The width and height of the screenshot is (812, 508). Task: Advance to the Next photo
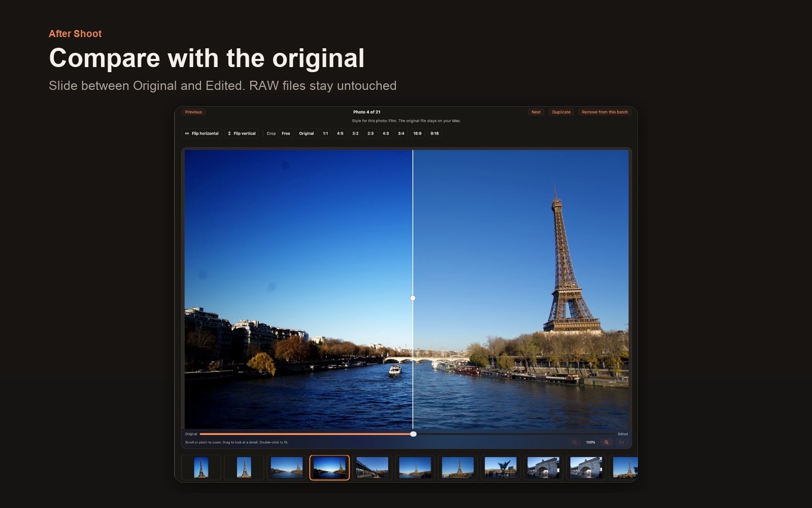click(536, 112)
